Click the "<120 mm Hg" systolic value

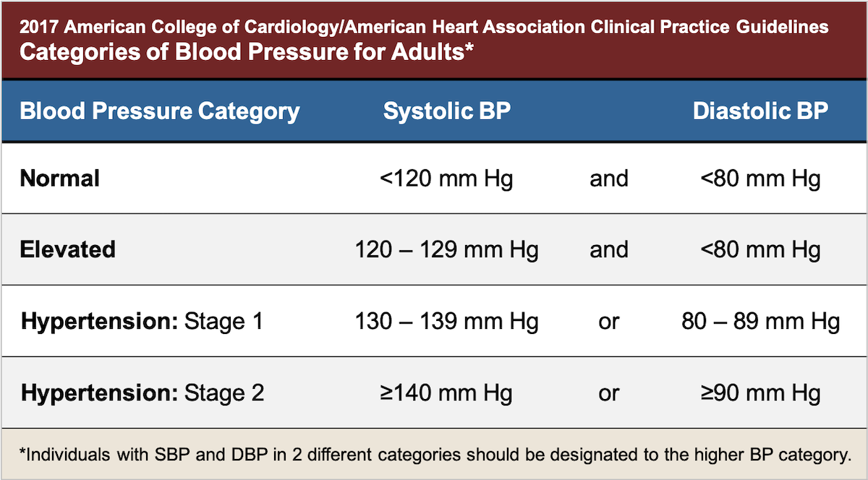pyautogui.click(x=446, y=179)
